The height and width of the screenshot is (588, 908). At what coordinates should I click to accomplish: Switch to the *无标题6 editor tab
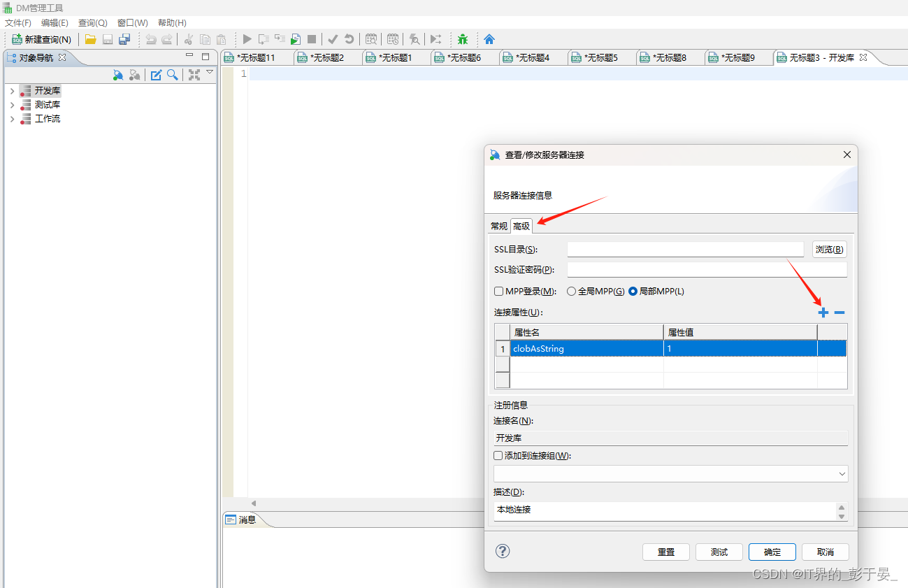pyautogui.click(x=463, y=58)
